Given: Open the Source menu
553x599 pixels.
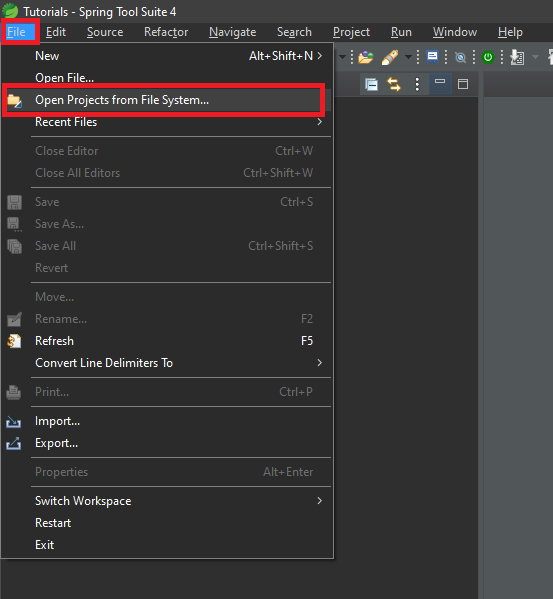Looking at the screenshot, I should pyautogui.click(x=105, y=32).
